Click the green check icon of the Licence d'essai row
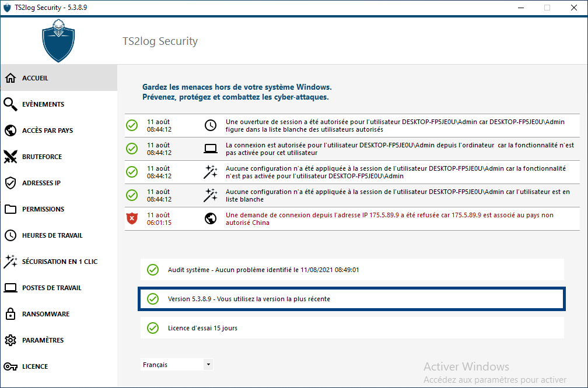 pos(153,328)
